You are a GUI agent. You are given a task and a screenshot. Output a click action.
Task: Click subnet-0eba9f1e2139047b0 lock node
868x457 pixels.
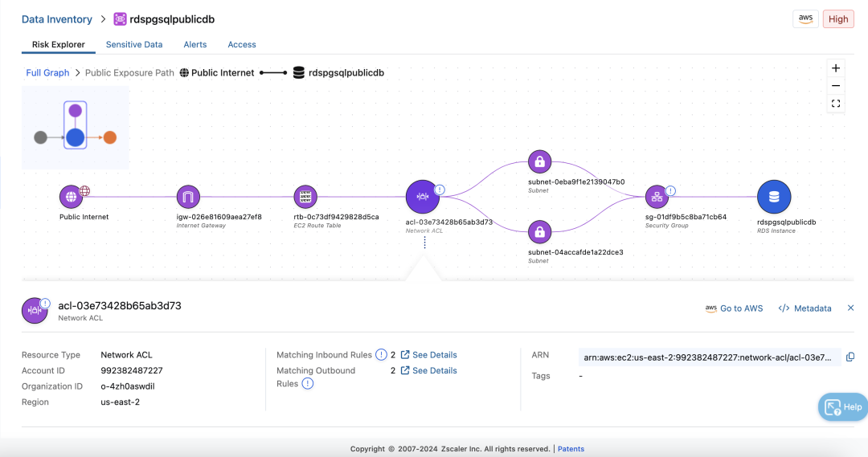pyautogui.click(x=539, y=161)
